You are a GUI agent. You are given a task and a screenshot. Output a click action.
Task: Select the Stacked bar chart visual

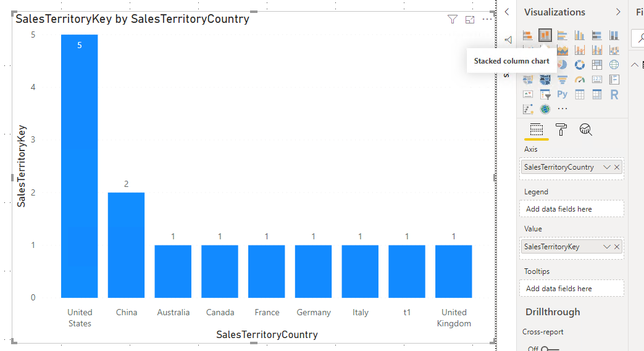(528, 35)
